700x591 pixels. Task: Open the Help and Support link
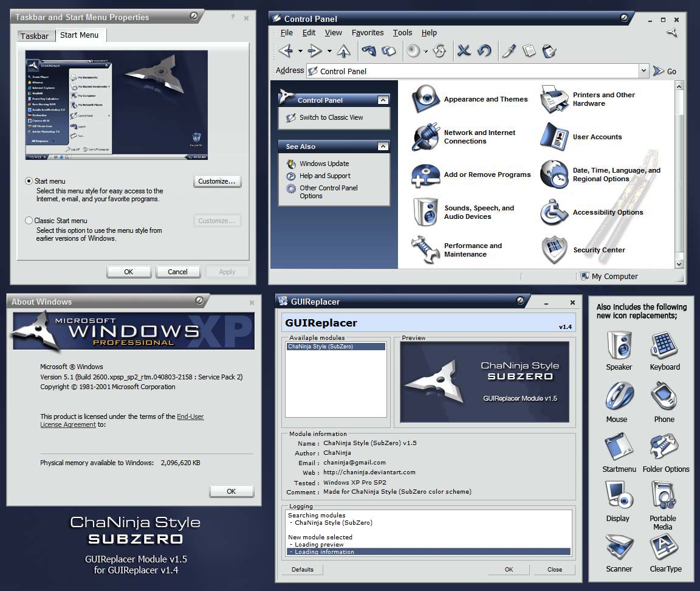pos(325,176)
